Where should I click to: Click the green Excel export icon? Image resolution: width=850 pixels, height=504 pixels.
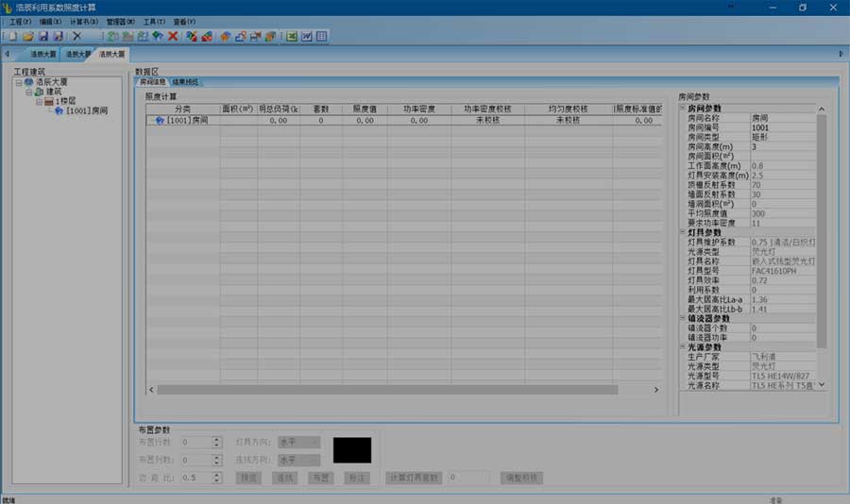coord(292,36)
